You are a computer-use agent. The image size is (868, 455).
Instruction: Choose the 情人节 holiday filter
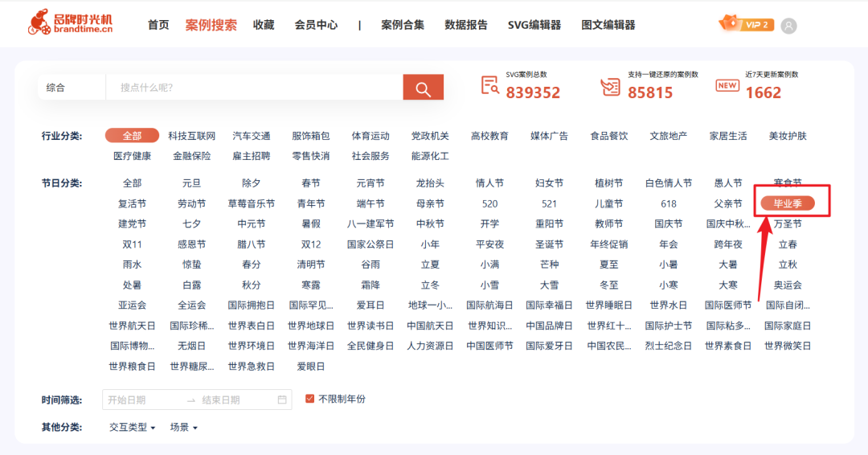[x=489, y=183]
